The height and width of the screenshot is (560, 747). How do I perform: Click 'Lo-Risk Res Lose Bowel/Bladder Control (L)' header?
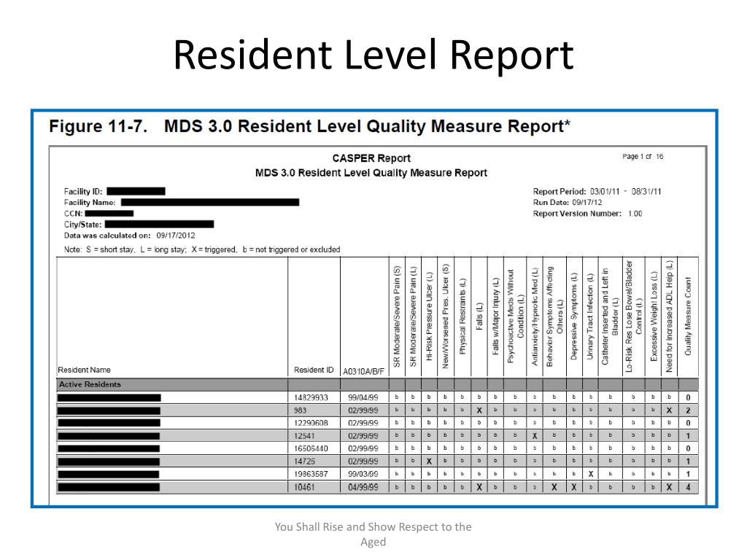point(634,316)
